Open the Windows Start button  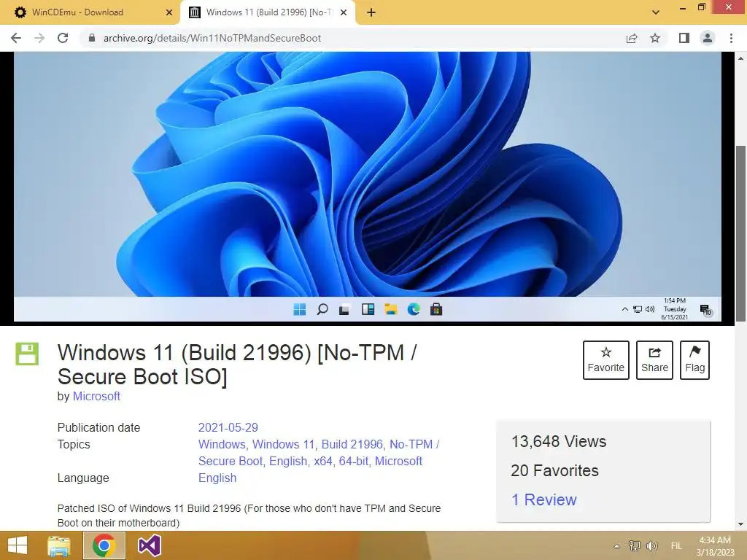(x=18, y=545)
